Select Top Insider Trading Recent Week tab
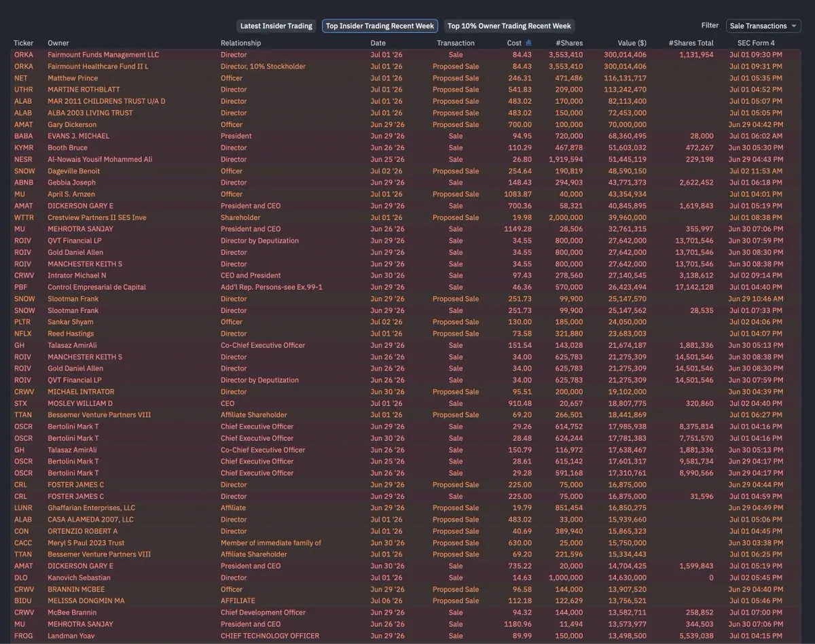Viewport: 815px width, 644px height. (380, 26)
